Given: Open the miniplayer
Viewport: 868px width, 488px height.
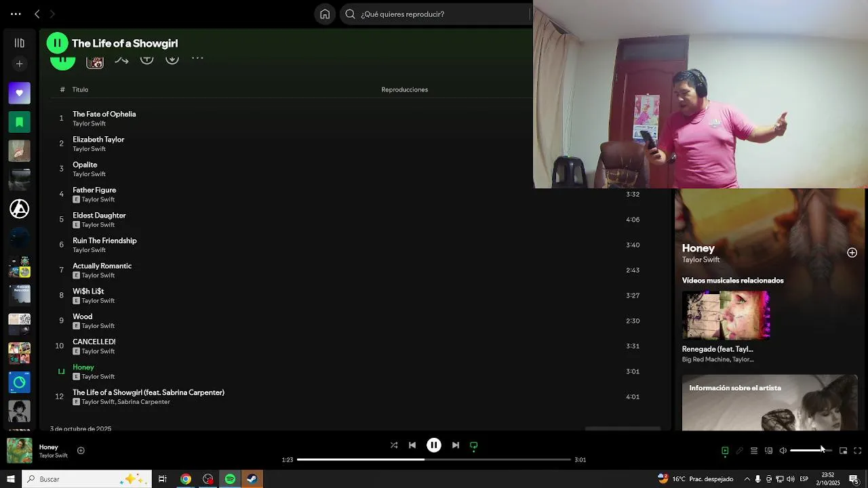Looking at the screenshot, I should click(843, 451).
